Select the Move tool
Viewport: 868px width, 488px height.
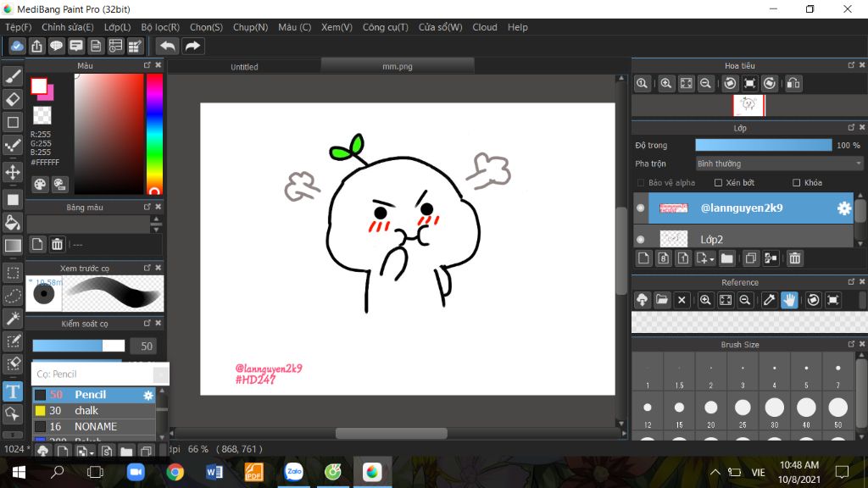(x=13, y=172)
